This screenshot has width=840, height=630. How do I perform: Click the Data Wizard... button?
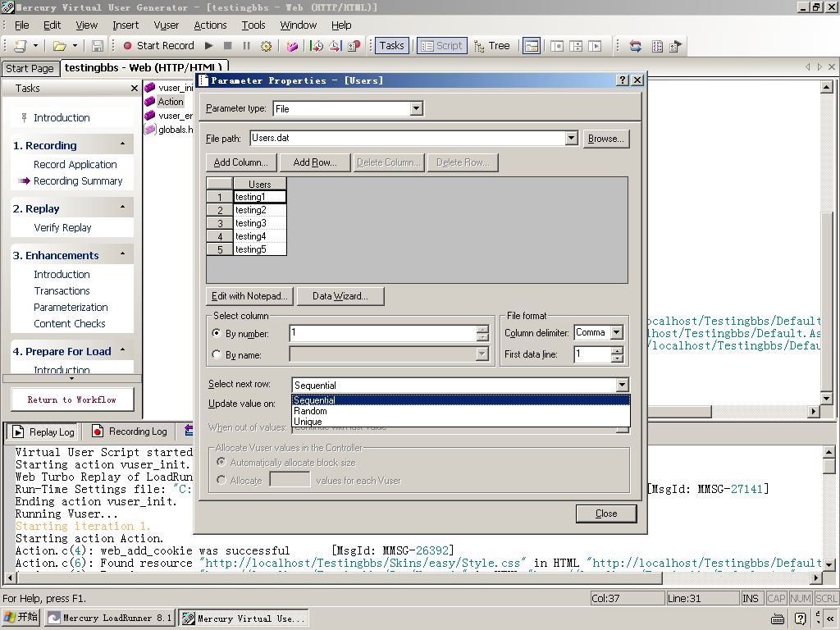click(x=340, y=296)
